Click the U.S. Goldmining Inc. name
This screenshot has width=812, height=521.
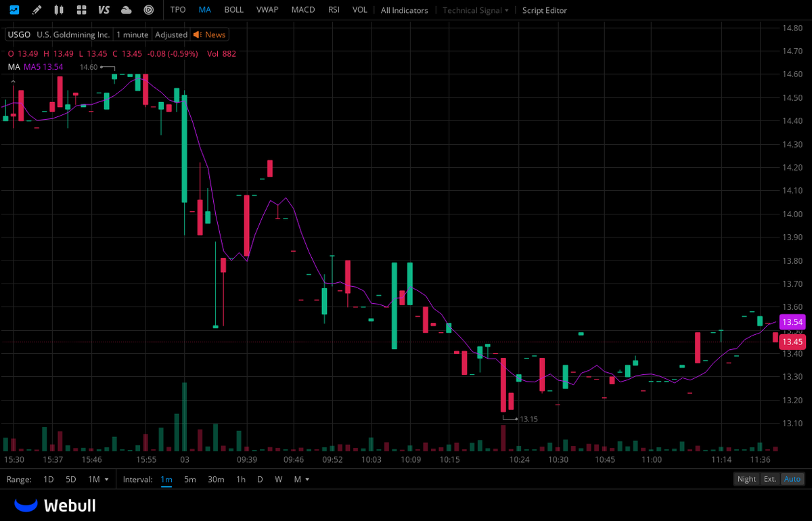(x=73, y=35)
